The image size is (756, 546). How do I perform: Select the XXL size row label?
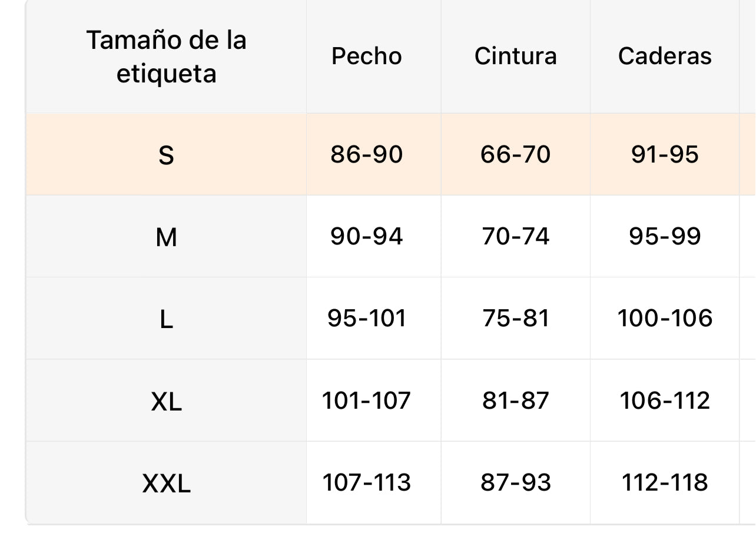click(x=166, y=484)
